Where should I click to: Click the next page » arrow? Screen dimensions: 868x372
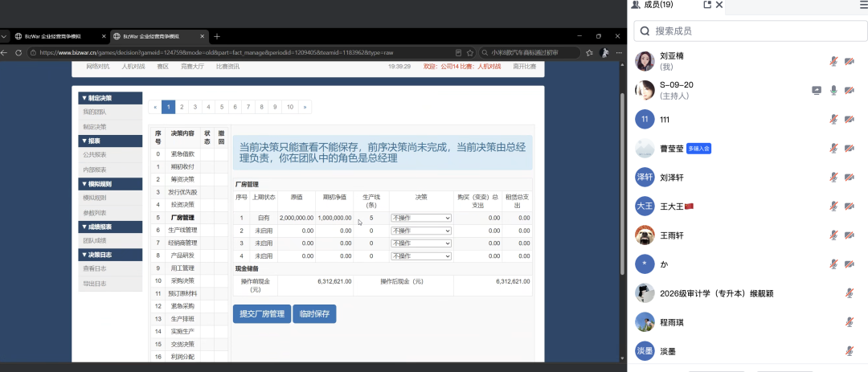coord(305,107)
